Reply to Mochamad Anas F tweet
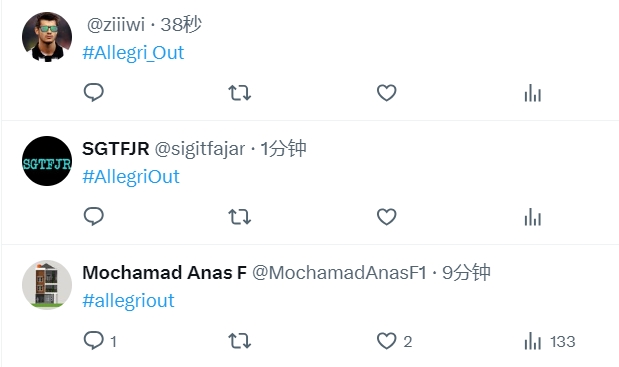 click(100, 341)
